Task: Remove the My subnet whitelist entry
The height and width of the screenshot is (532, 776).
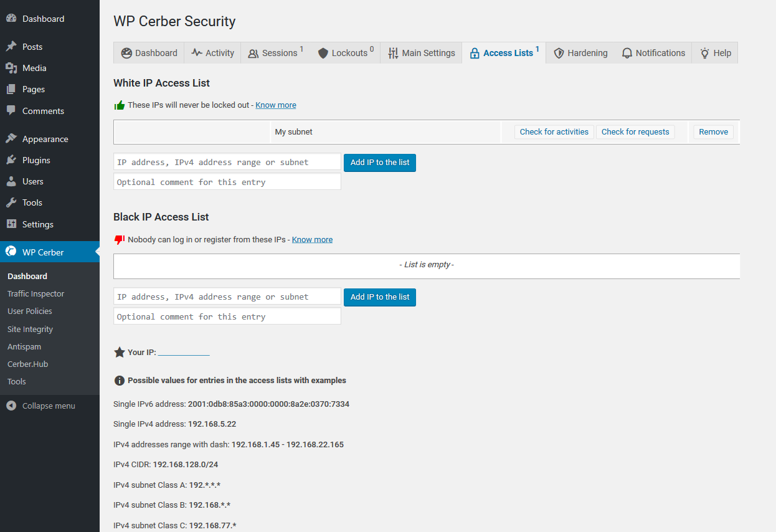Action: 712,131
